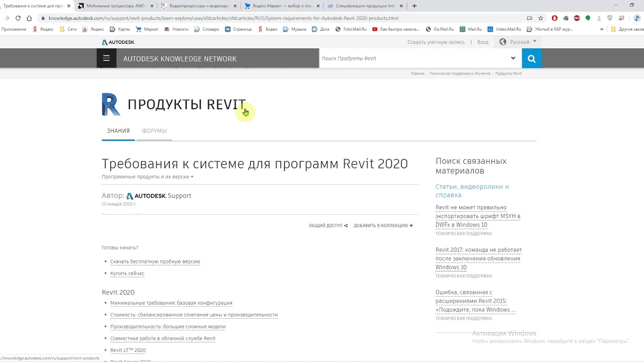Click the multicolor star extension icon

[x=566, y=18]
